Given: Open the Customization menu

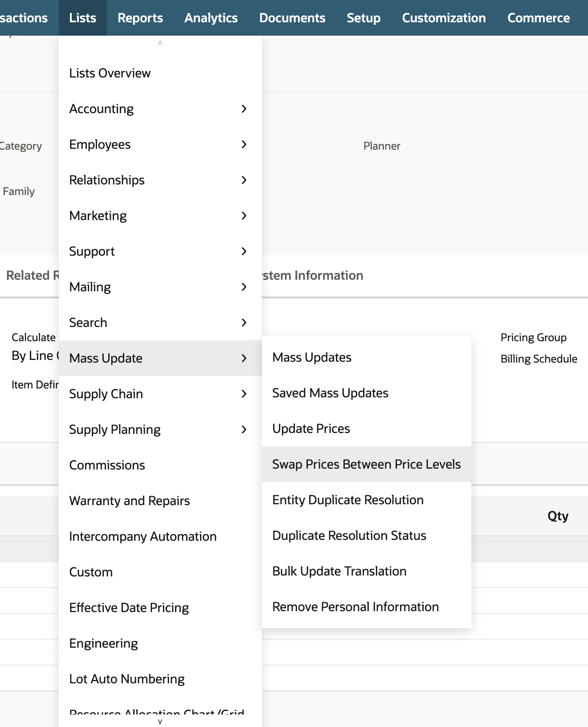Looking at the screenshot, I should (444, 18).
